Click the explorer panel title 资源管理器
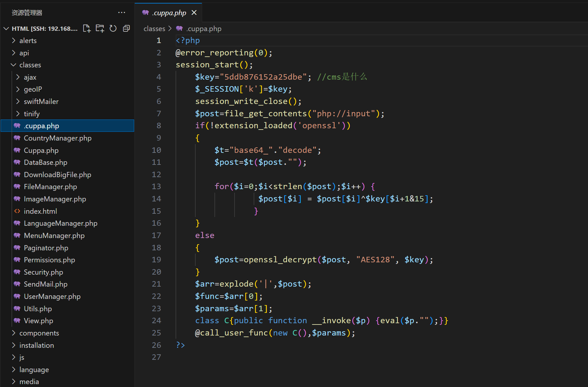Screen dimensions: 588x387 [27, 13]
